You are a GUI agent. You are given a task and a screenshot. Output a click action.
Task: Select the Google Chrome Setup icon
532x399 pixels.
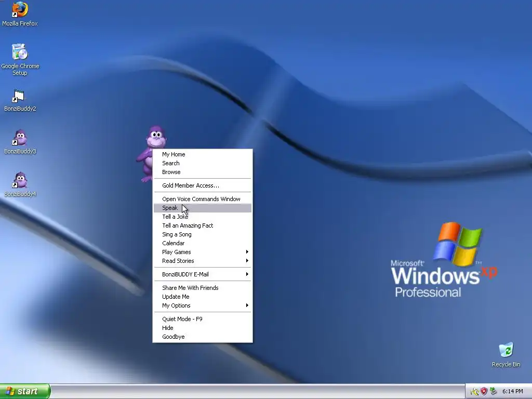(20, 59)
